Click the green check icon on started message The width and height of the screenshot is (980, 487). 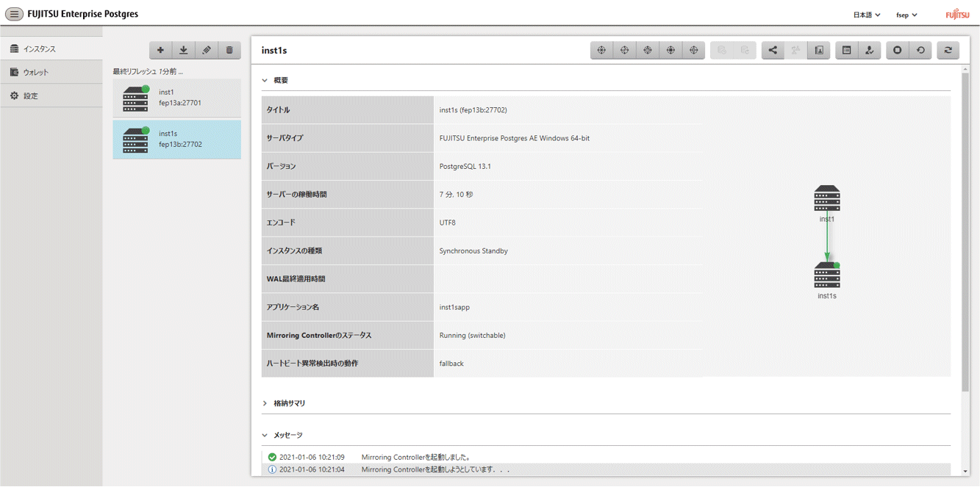pyautogui.click(x=272, y=457)
